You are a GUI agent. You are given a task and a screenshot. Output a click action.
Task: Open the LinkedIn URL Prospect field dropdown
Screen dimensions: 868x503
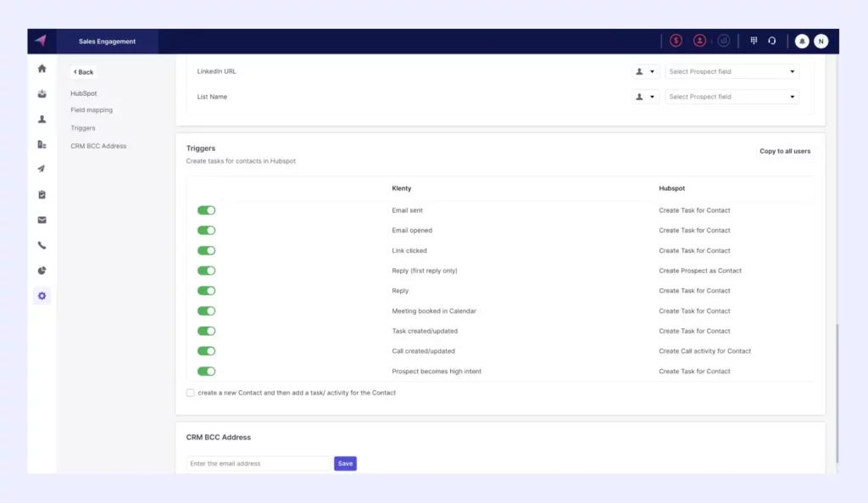732,71
